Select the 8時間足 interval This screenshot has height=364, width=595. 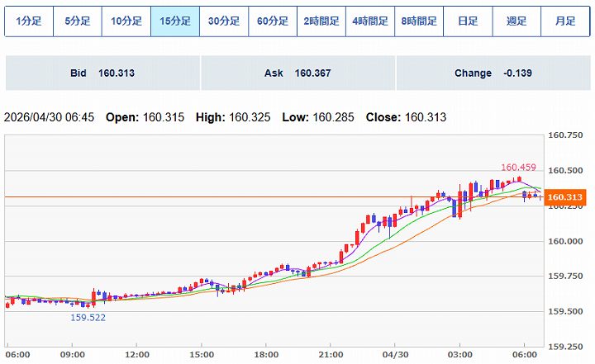pos(419,21)
